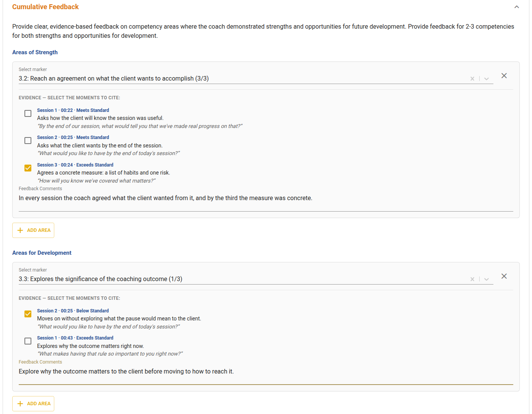Click "By the end of our session" quote
Viewport: 532px width, 414px height.
(x=140, y=126)
